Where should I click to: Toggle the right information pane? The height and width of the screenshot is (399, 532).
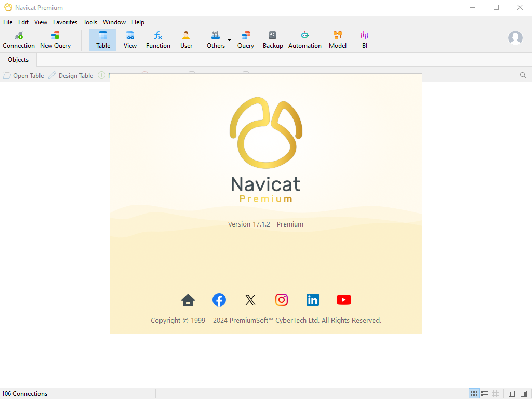click(x=524, y=394)
